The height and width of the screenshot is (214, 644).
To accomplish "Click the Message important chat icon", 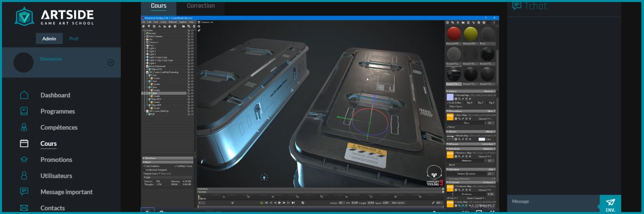I will (24, 192).
